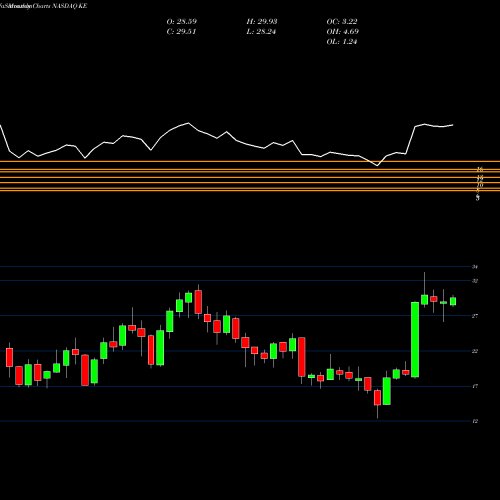Image resolution: width=500 pixels, height=500 pixels.
Task: Click the low price value L: 28.24
Action: tap(261, 32)
